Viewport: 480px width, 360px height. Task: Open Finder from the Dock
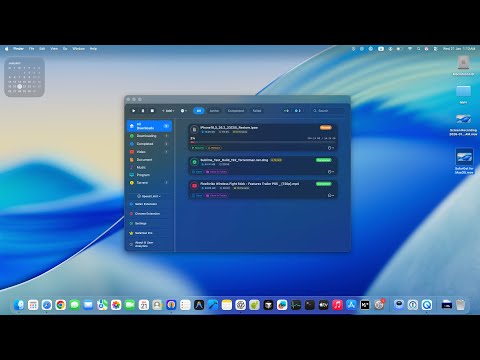19,305
